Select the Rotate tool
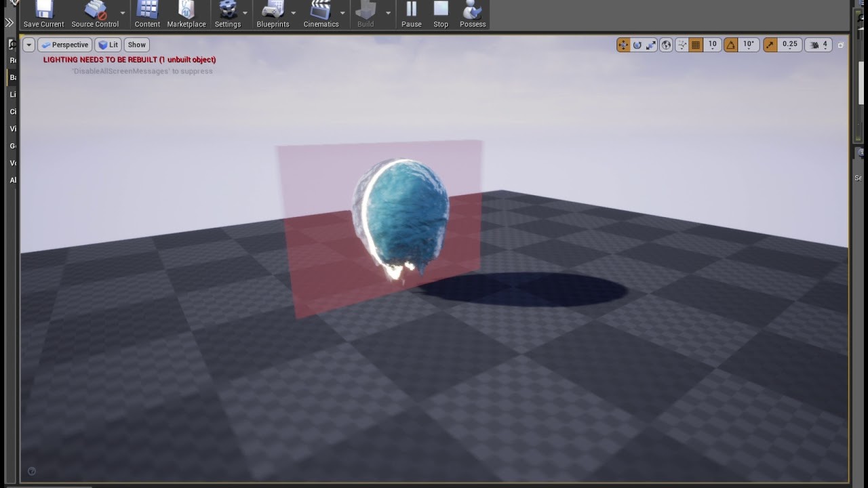 click(x=637, y=44)
